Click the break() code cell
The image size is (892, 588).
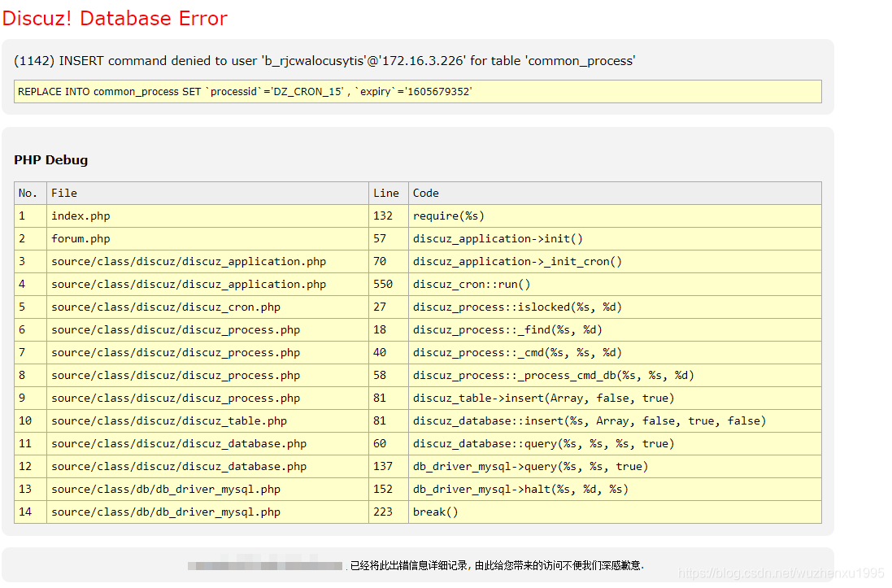[x=615, y=512]
